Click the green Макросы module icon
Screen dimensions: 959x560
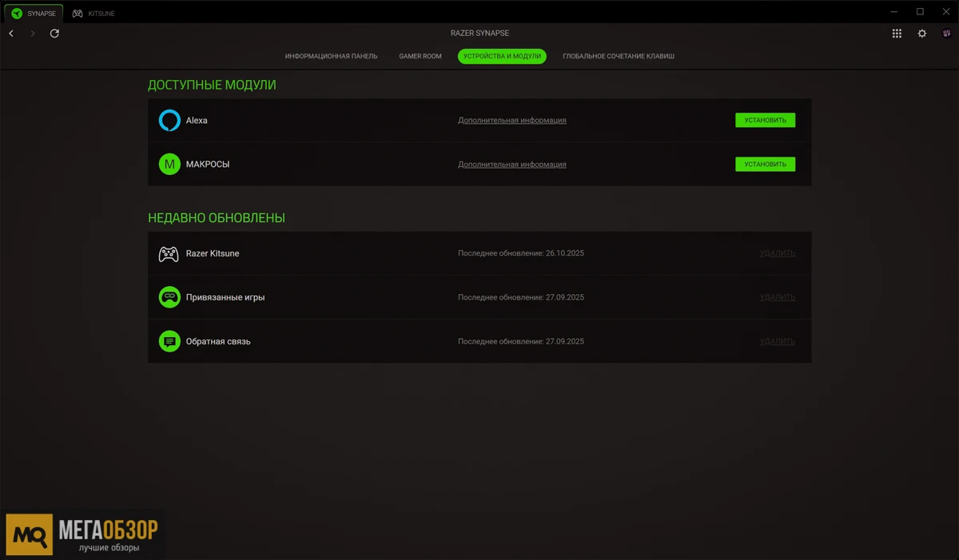(169, 165)
